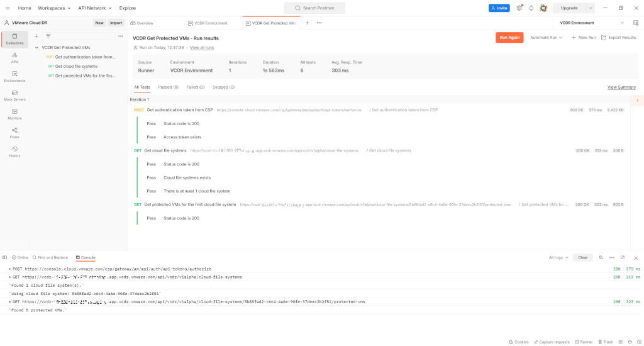644x346 pixels.
Task: Open Environments in the sidebar
Action: (15, 77)
